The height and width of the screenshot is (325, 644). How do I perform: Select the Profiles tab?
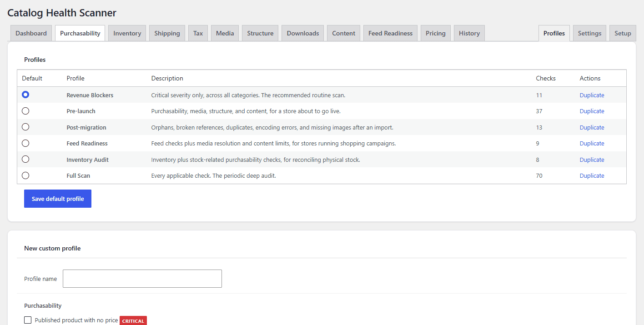[x=554, y=33]
